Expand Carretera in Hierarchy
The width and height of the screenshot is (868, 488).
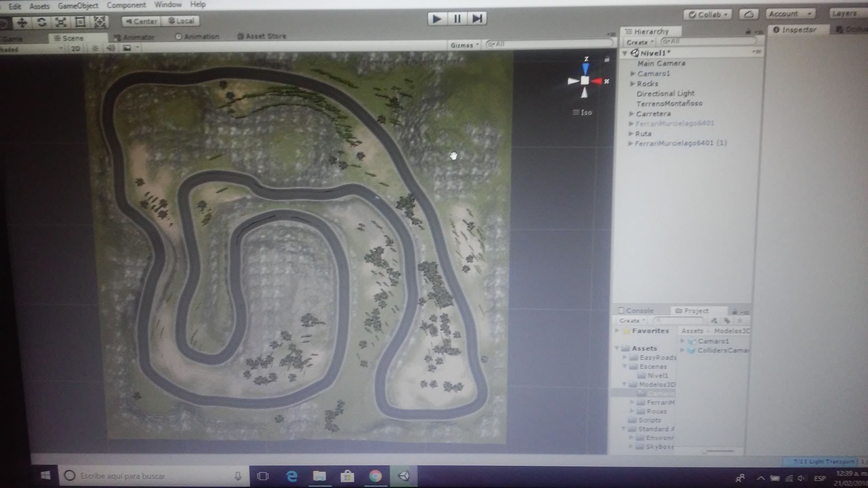coord(631,114)
